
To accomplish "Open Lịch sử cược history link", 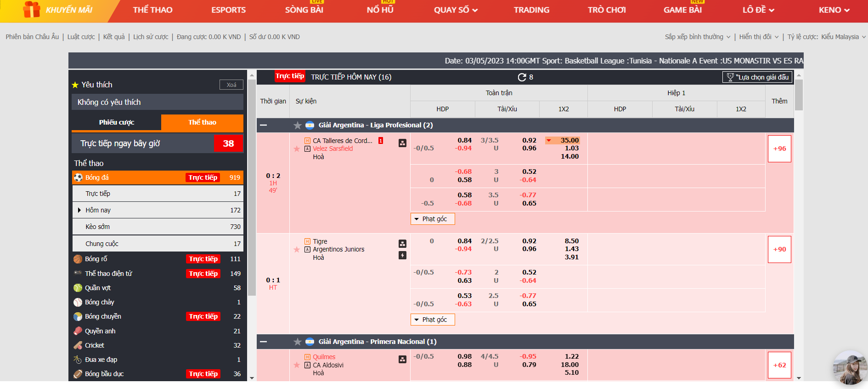I will tap(151, 37).
